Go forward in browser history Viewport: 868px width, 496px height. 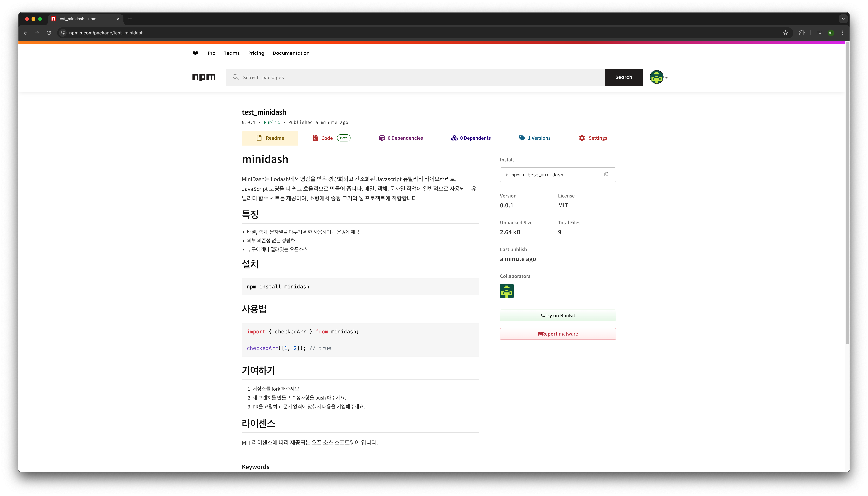point(37,33)
